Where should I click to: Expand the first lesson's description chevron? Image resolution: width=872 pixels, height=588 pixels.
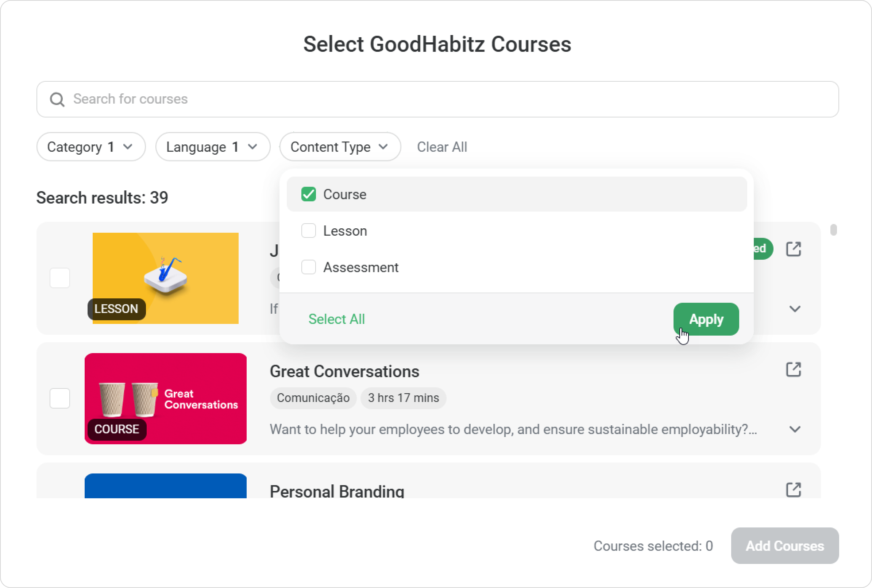(x=795, y=309)
